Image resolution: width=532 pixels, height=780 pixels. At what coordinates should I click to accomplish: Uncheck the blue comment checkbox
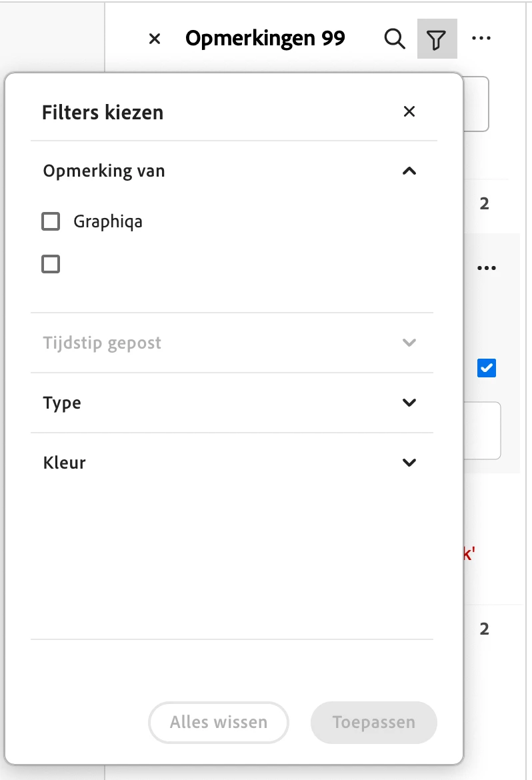(487, 368)
